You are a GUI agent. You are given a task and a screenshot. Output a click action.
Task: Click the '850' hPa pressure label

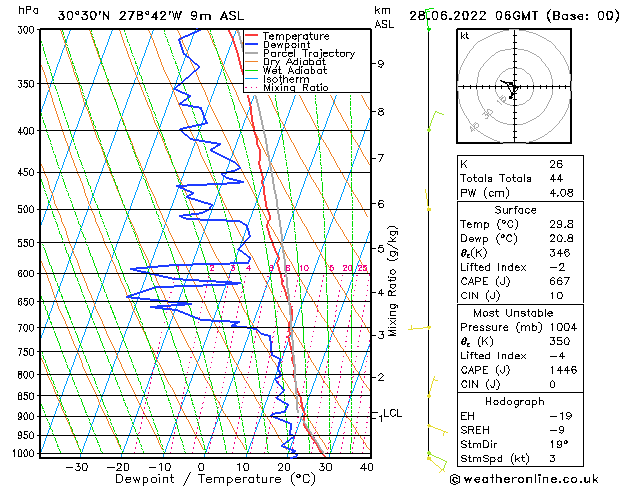pos(28,396)
